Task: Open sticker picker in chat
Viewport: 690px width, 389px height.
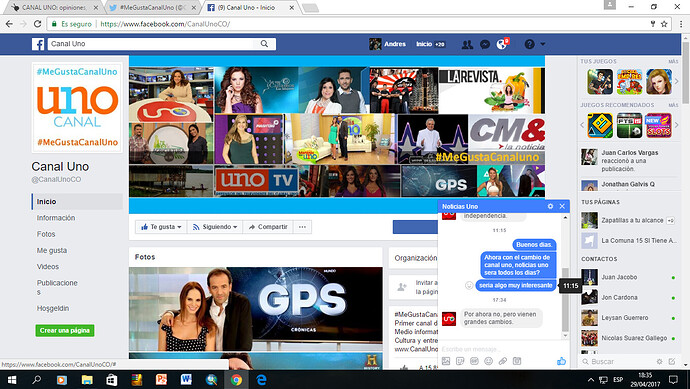Action: [x=460, y=361]
